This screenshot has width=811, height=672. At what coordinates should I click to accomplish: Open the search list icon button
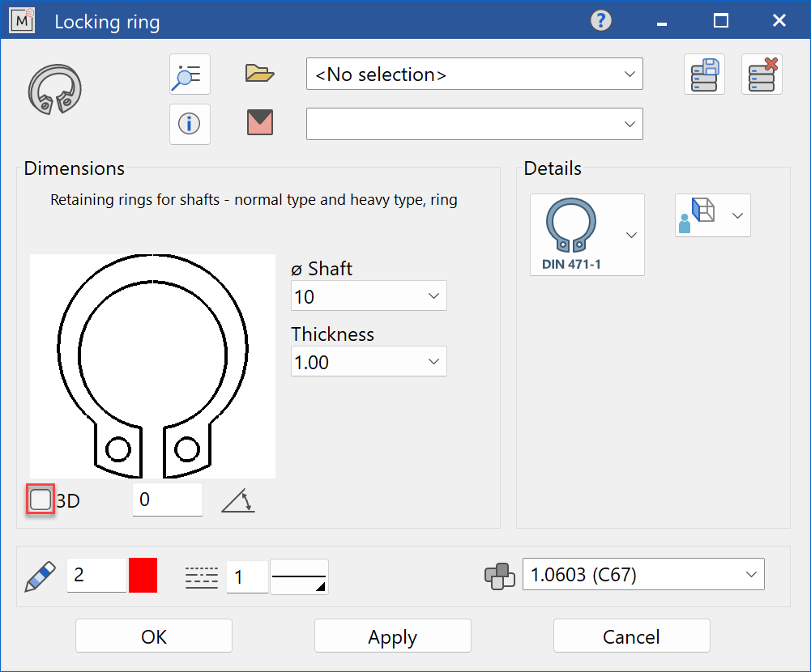(190, 74)
